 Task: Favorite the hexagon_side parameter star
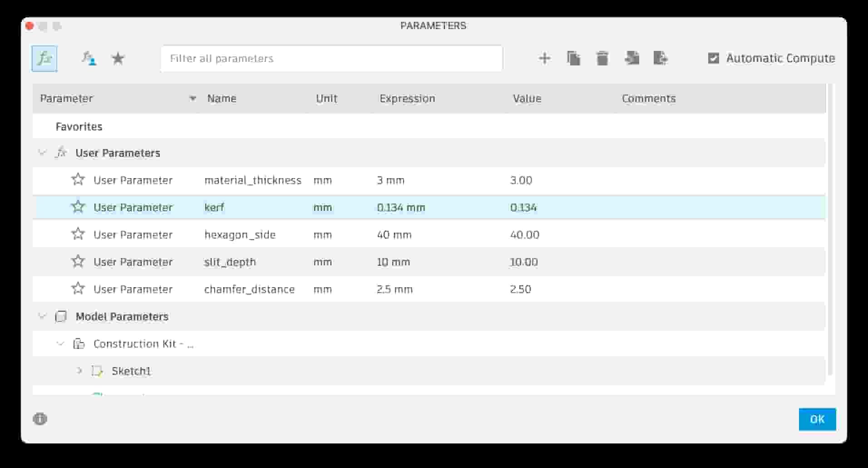78,234
